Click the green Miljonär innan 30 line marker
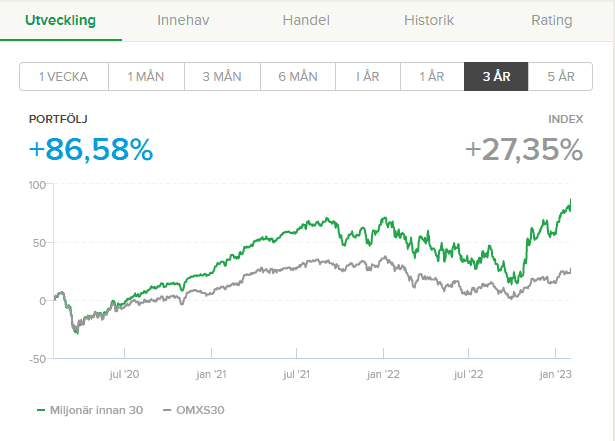Viewport: 615px width, 441px height. point(41,410)
